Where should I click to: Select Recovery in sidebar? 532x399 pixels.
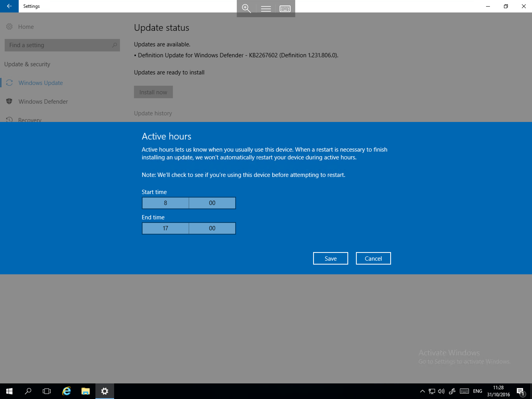[30, 120]
